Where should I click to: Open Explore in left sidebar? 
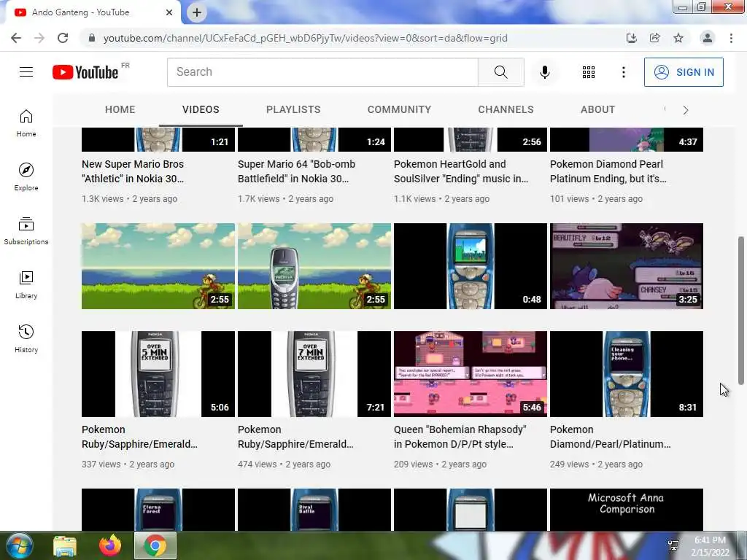pos(26,176)
